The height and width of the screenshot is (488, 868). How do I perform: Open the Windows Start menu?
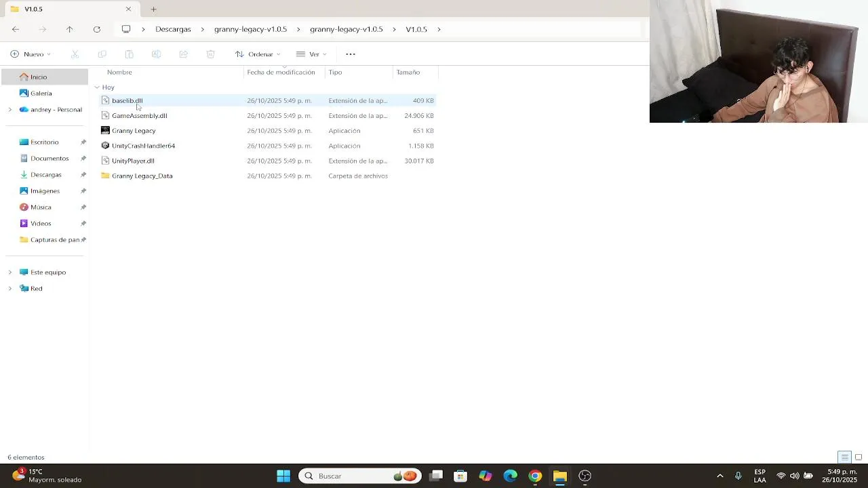tap(283, 476)
